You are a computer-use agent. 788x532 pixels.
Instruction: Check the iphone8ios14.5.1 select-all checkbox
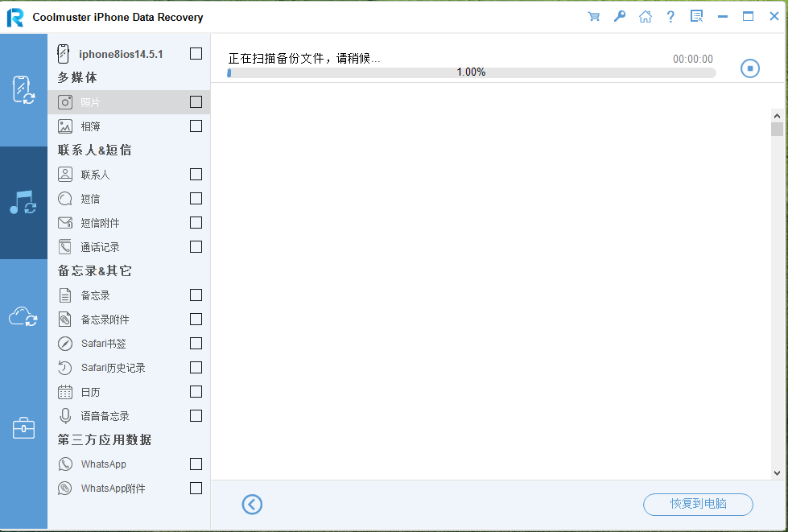coord(196,53)
